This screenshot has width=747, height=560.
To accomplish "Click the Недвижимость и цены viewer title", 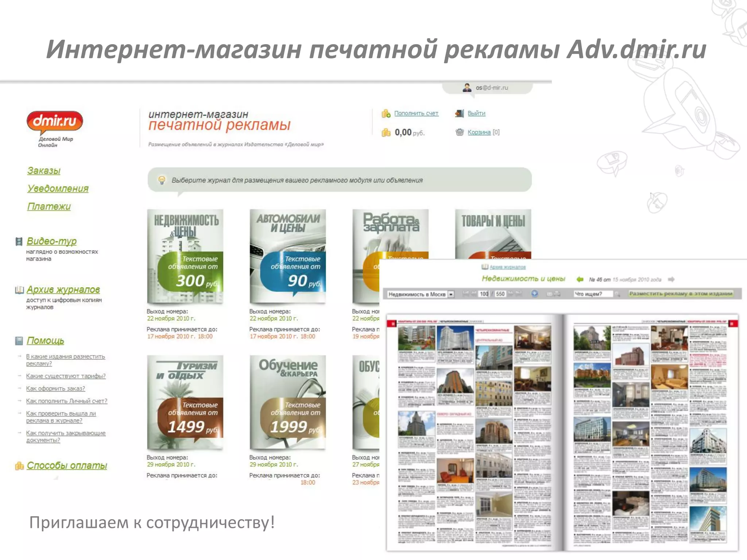I will (x=523, y=279).
